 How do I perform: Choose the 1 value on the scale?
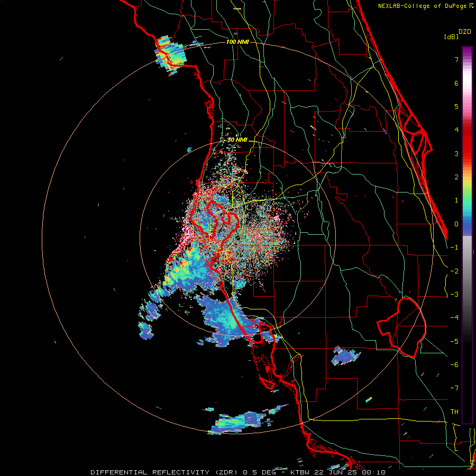456,200
